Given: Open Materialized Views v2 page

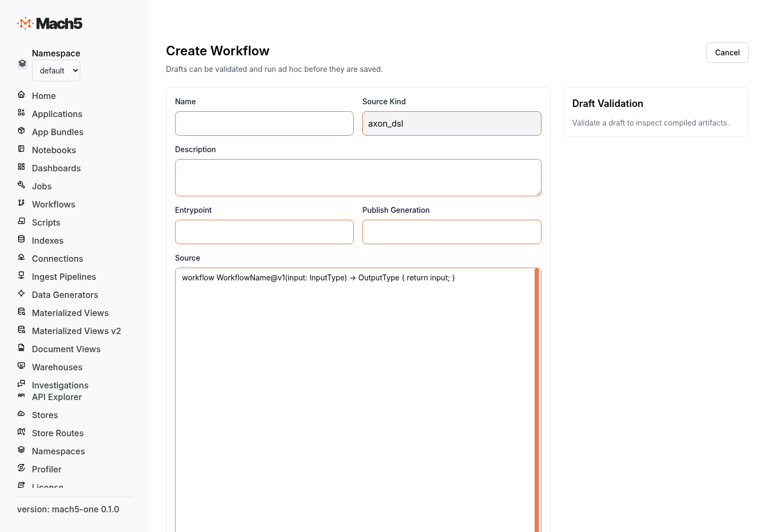Looking at the screenshot, I should (x=76, y=331).
